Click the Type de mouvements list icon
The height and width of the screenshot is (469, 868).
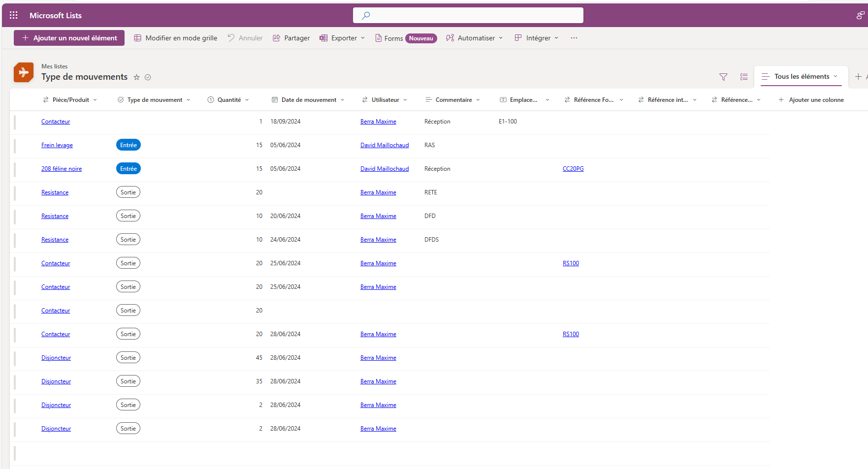coord(24,72)
